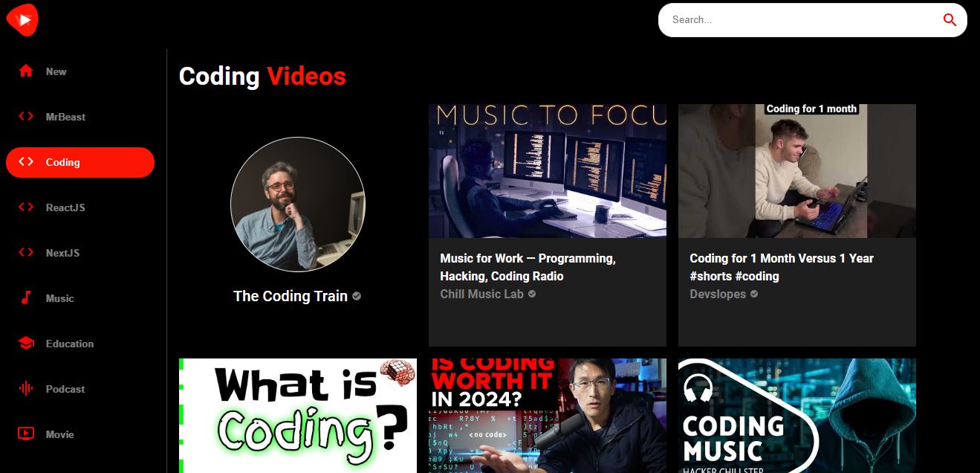The image size is (980, 473).
Task: Open Coding for 1 Month Versus 1 Year title
Action: (x=782, y=267)
